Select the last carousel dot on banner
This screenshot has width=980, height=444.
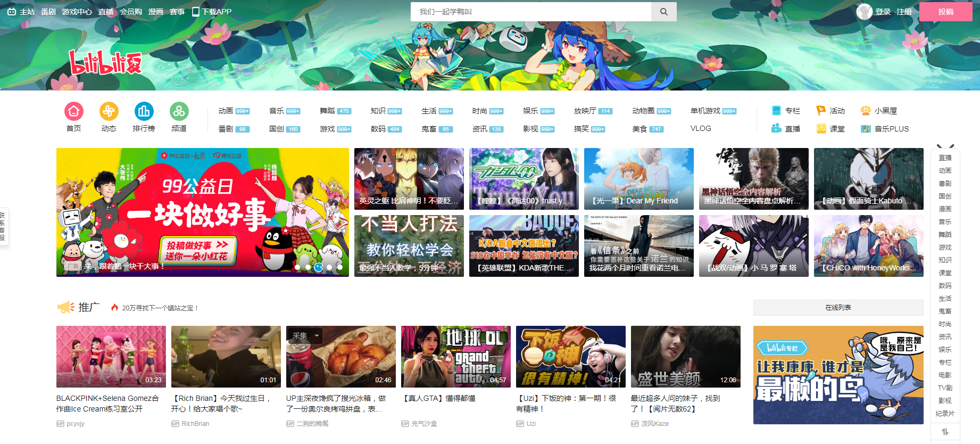(339, 267)
